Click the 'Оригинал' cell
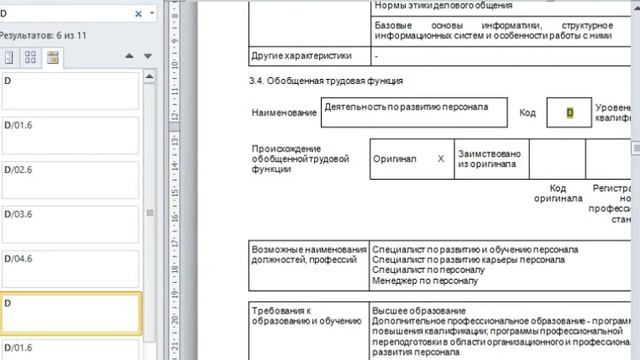 pyautogui.click(x=412, y=159)
